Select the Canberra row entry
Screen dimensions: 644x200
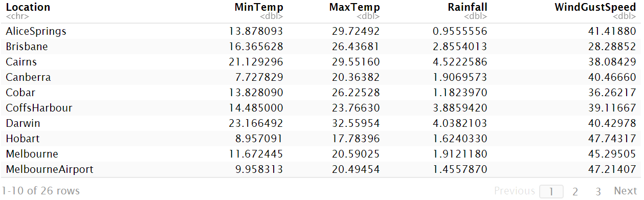(321, 77)
